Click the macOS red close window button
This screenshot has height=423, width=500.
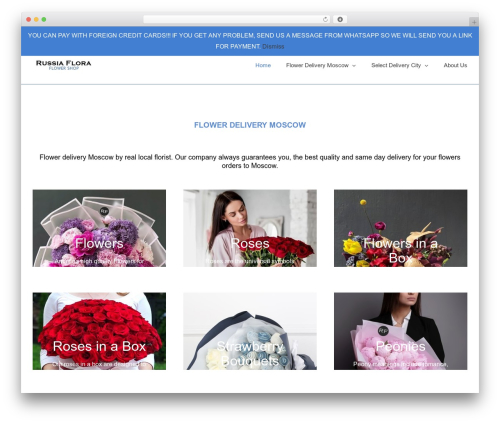29,19
